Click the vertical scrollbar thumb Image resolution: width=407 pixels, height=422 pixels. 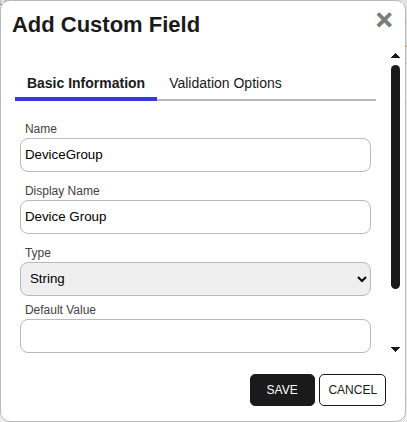click(395, 177)
